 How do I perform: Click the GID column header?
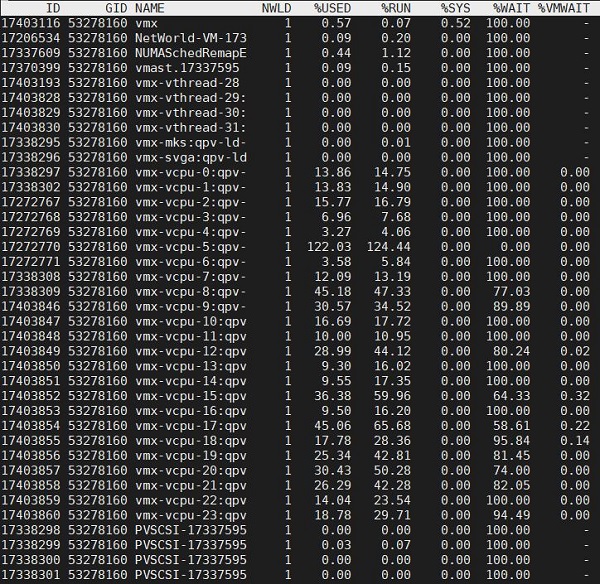click(x=116, y=8)
